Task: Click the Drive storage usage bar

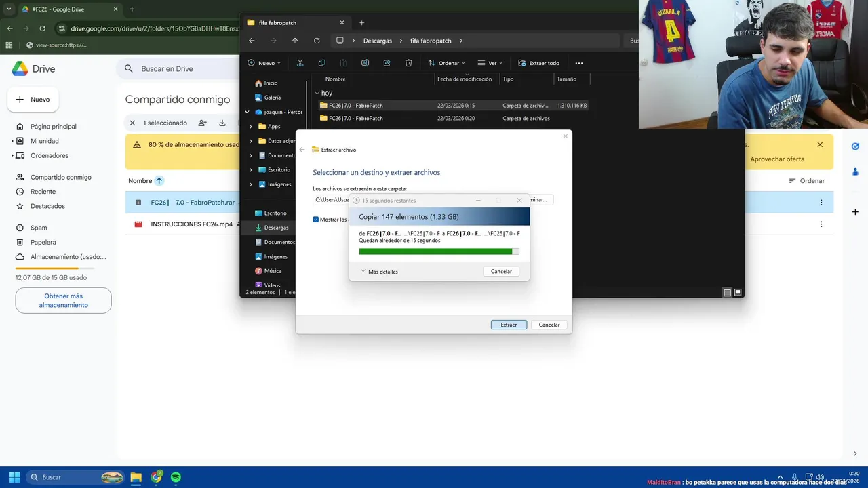Action: (x=56, y=268)
